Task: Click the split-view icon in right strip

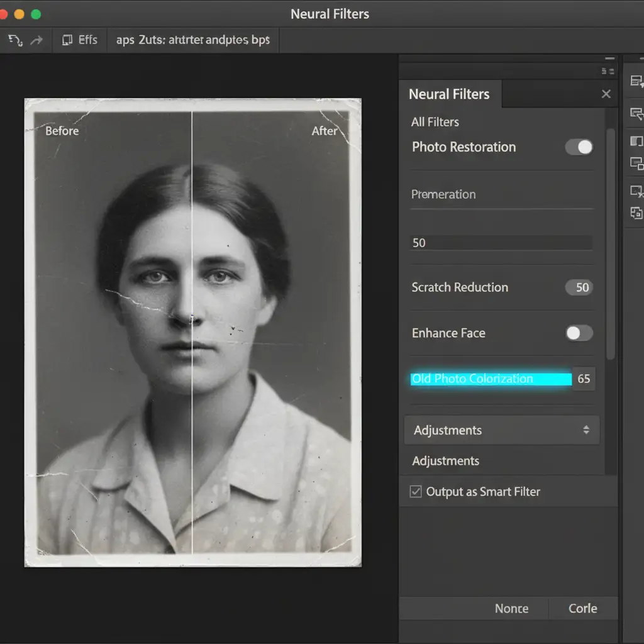Action: [x=636, y=141]
